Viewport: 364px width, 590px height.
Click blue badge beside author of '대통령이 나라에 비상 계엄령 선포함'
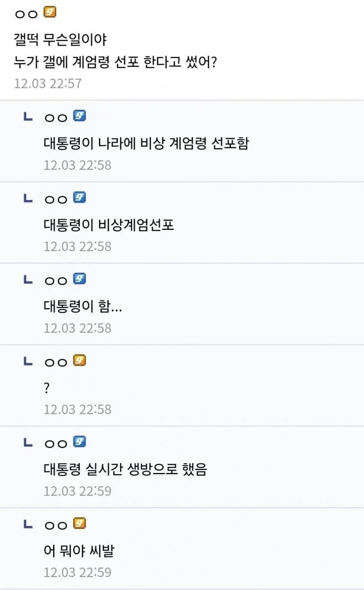pyautogui.click(x=80, y=116)
